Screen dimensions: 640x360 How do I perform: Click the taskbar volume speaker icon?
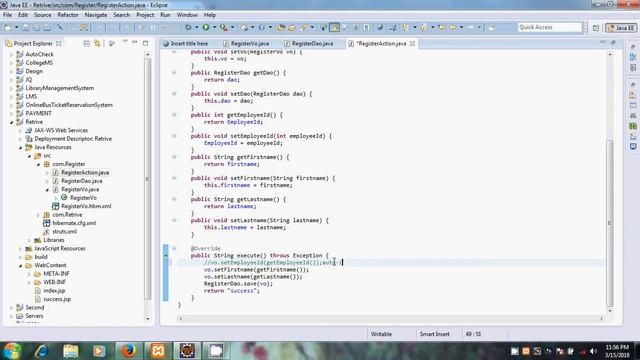pyautogui.click(x=593, y=351)
